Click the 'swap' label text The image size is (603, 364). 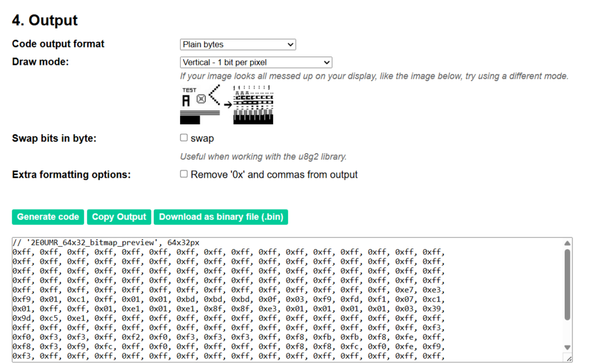pyautogui.click(x=202, y=138)
